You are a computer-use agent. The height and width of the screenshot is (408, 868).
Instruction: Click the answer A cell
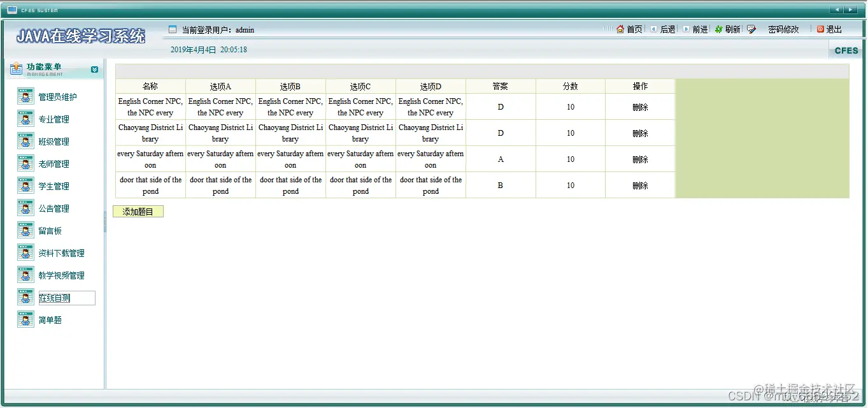click(501, 159)
